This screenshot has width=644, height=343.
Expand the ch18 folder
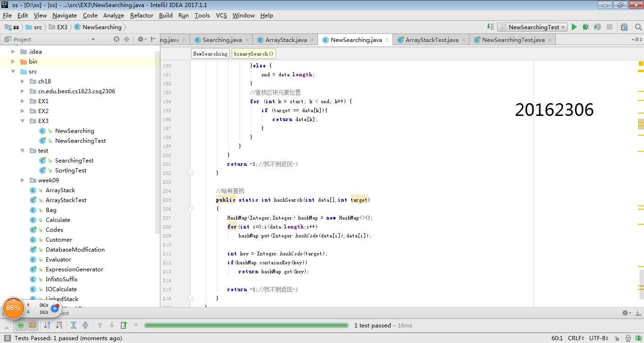click(22, 82)
